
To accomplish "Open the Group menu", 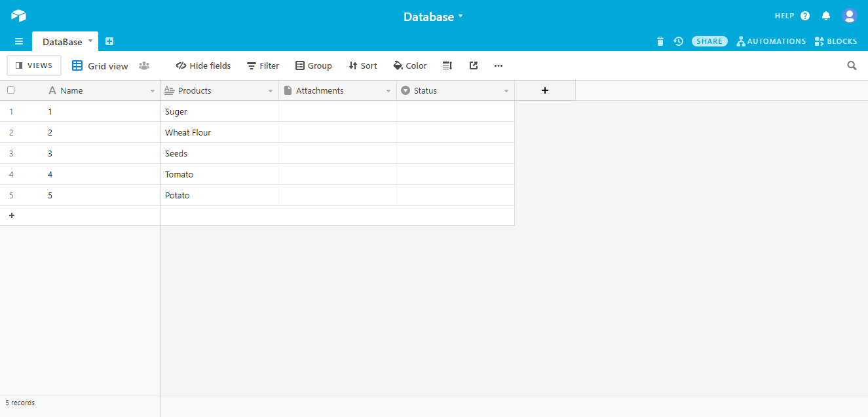I will 314,65.
